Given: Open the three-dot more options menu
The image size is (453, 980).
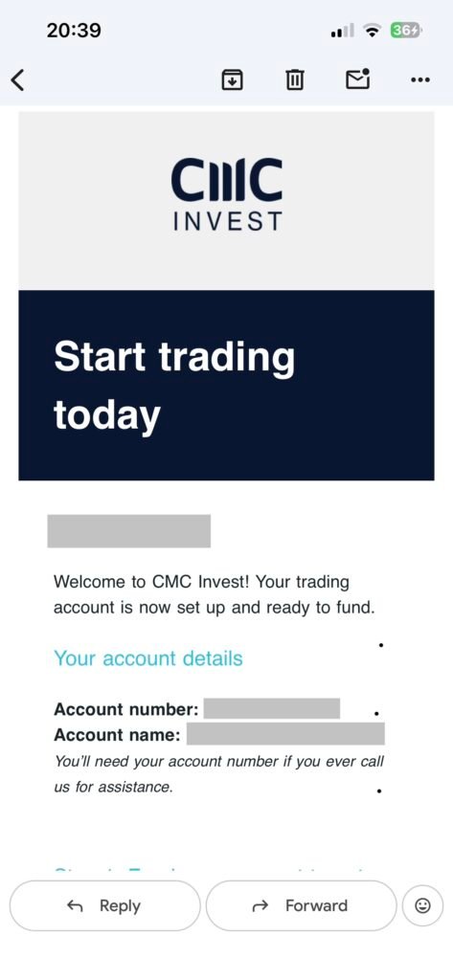Looking at the screenshot, I should (419, 79).
